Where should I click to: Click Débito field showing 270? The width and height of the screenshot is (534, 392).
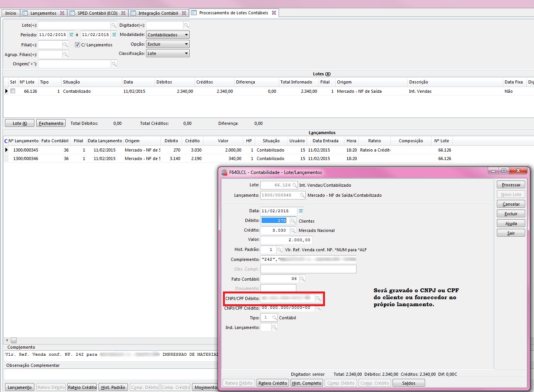pyautogui.click(x=276, y=221)
